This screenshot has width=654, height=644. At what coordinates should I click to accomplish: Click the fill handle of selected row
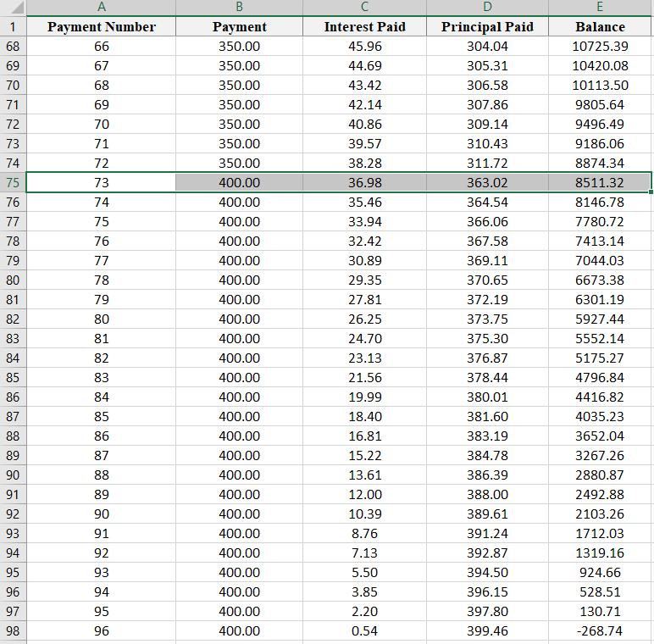coord(651,192)
